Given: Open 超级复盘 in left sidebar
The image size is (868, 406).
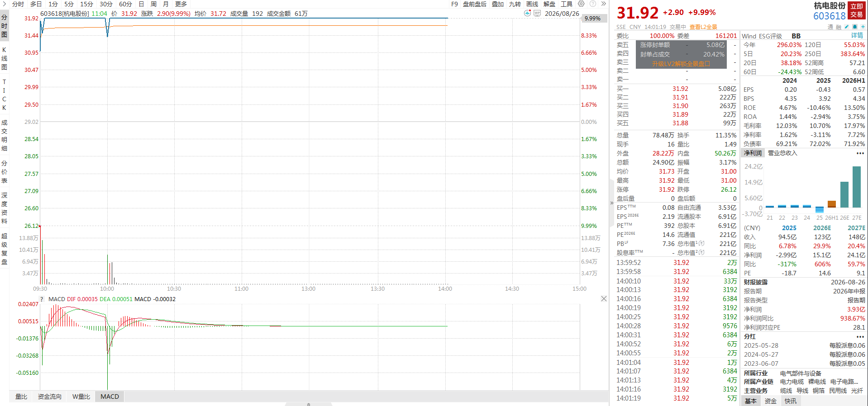Looking at the screenshot, I should [x=4, y=249].
